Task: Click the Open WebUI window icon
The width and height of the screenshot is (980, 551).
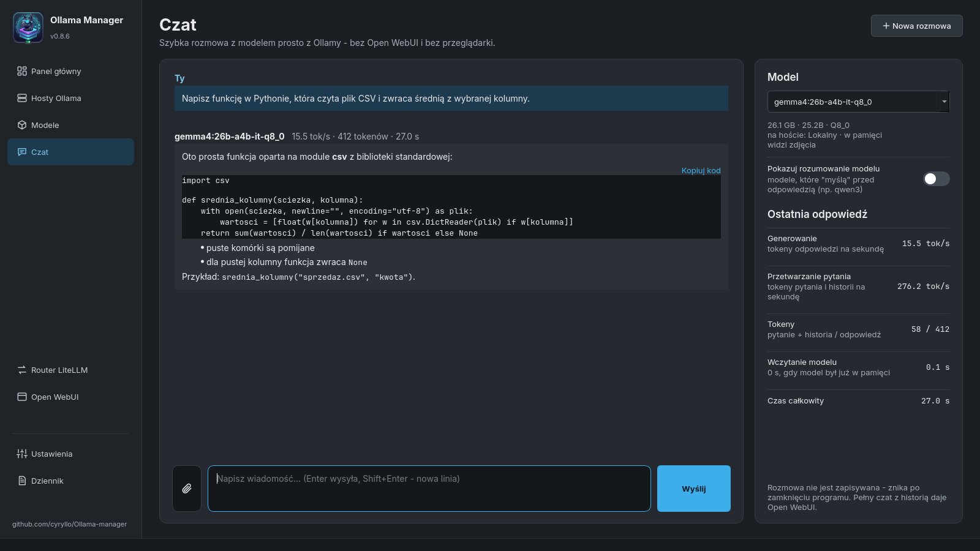Action: pyautogui.click(x=22, y=397)
